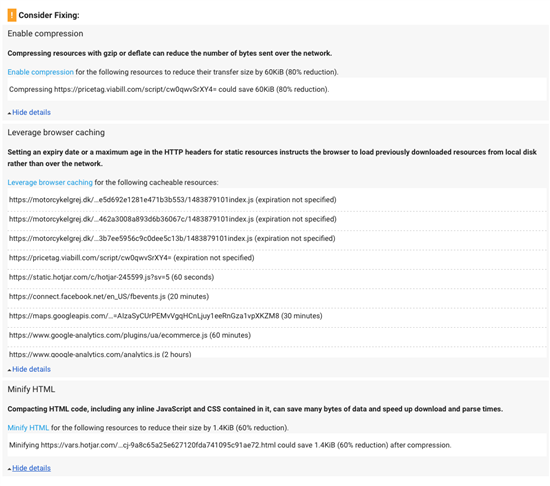Viewport: 550px width, 486px height.
Task: Collapse details under Minify HTML section
Action: tap(31, 468)
